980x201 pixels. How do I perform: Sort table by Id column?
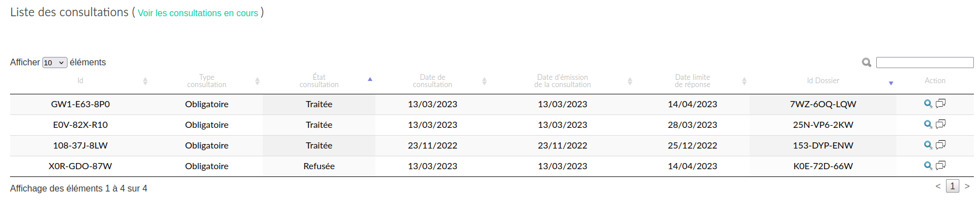tap(80, 81)
